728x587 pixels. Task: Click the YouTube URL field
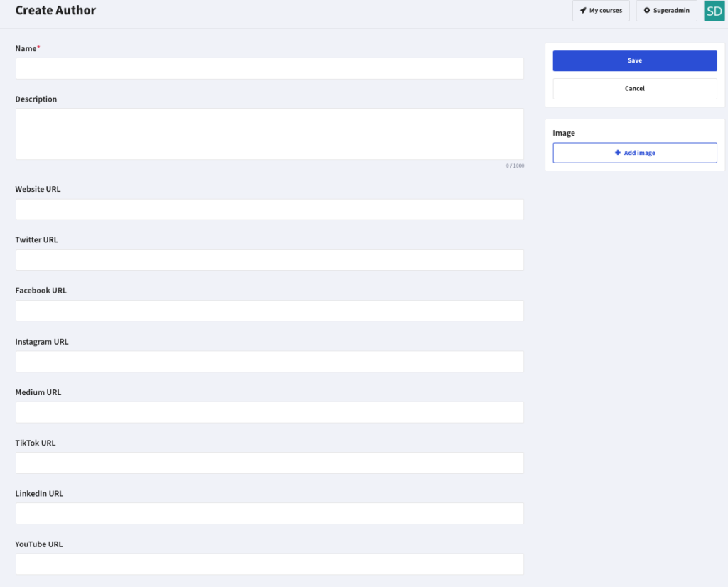point(269,564)
